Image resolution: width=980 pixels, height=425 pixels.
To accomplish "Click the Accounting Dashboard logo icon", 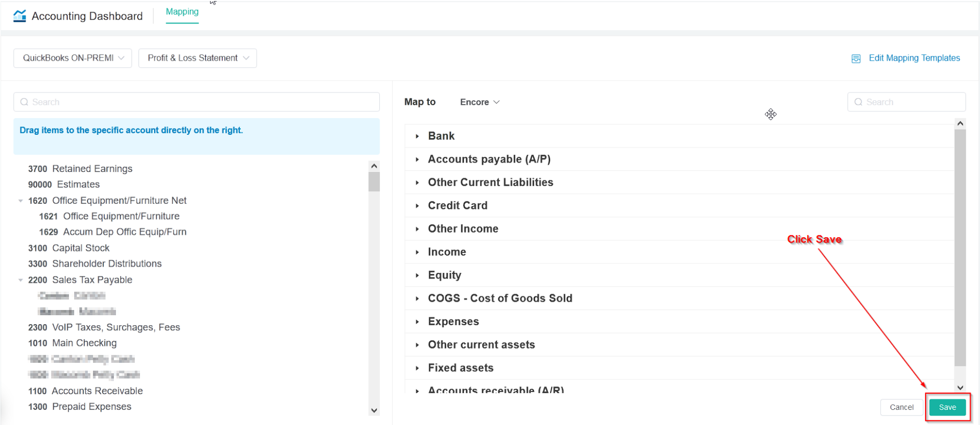I will pyautogui.click(x=20, y=16).
